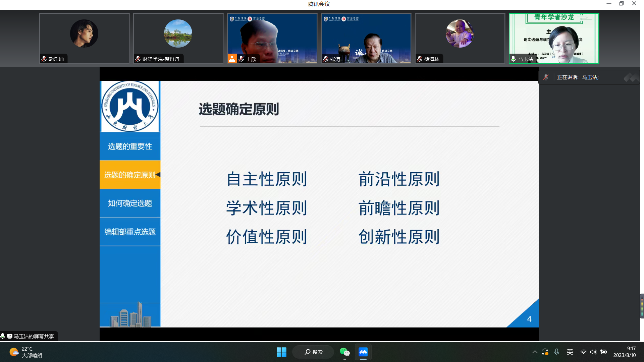Click the mic icon in 马玉洁的屏幕共享 indicator
The image size is (644, 362).
click(x=3, y=336)
